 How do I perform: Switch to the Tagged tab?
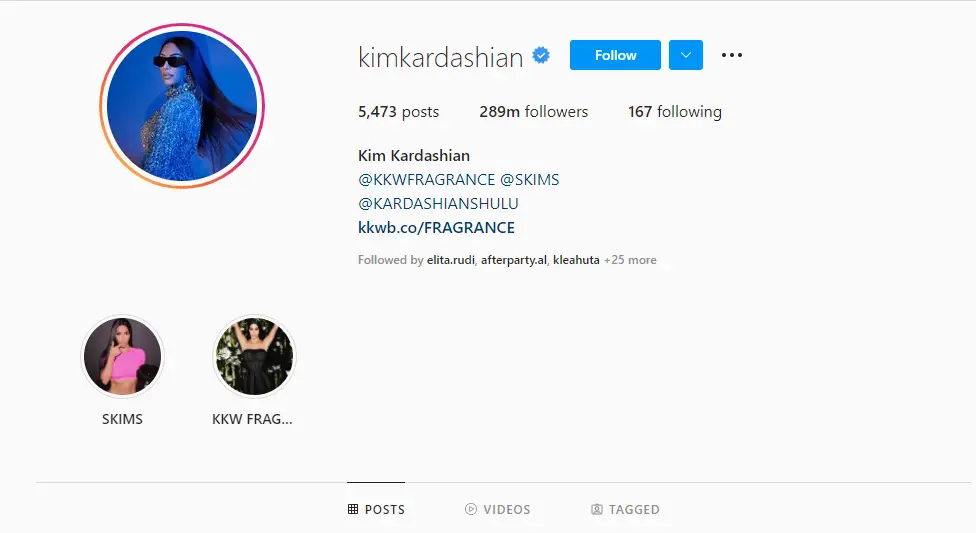click(625, 509)
